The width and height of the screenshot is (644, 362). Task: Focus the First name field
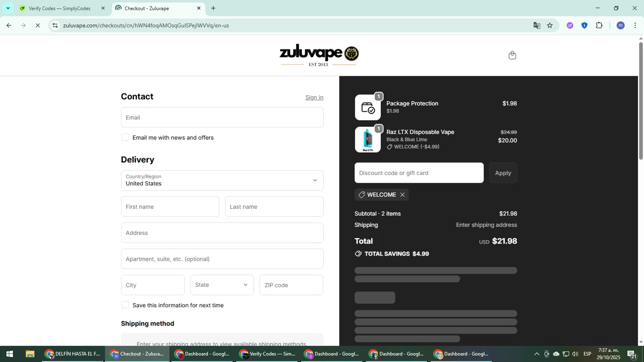click(x=170, y=206)
